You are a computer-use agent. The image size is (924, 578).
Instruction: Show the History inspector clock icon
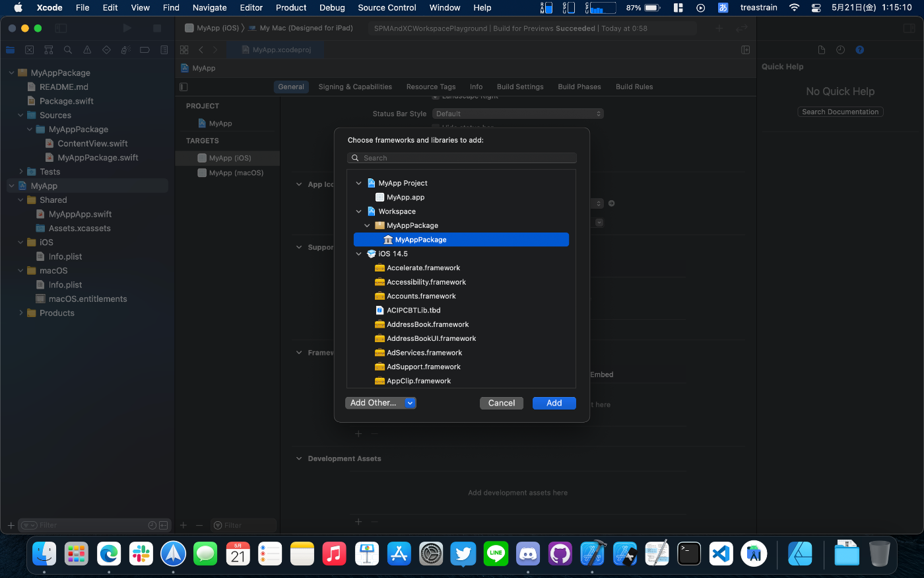pyautogui.click(x=840, y=50)
